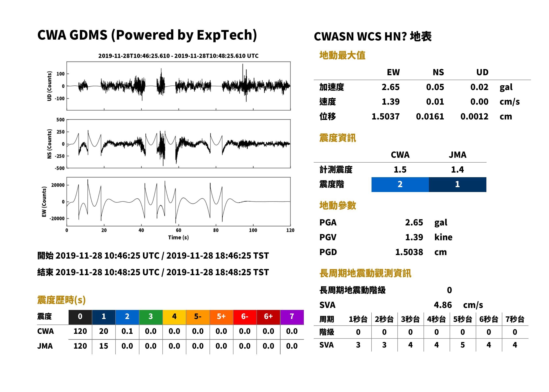
Task: Click the NS waveform chart
Action: [178, 144]
